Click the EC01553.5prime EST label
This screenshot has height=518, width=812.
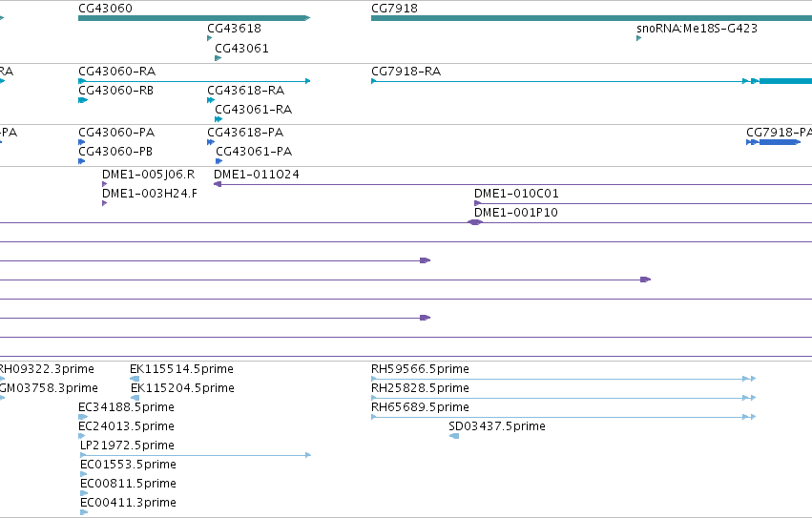[x=129, y=465]
